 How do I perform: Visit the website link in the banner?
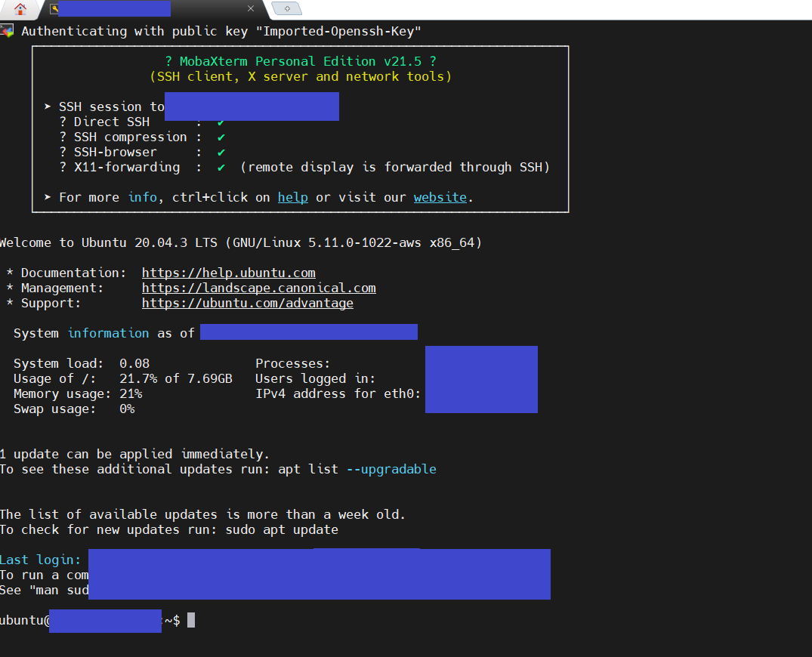pyautogui.click(x=440, y=197)
